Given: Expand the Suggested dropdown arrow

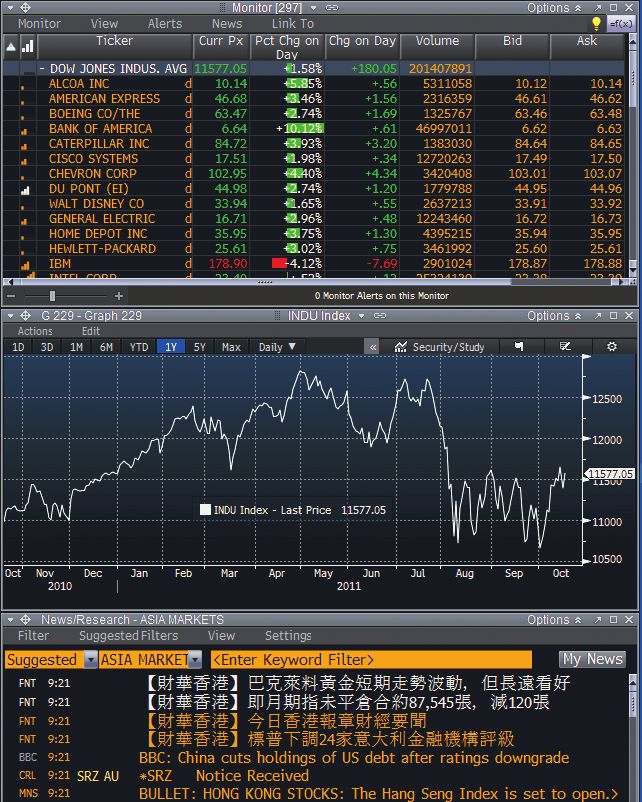Looking at the screenshot, I should [91, 660].
